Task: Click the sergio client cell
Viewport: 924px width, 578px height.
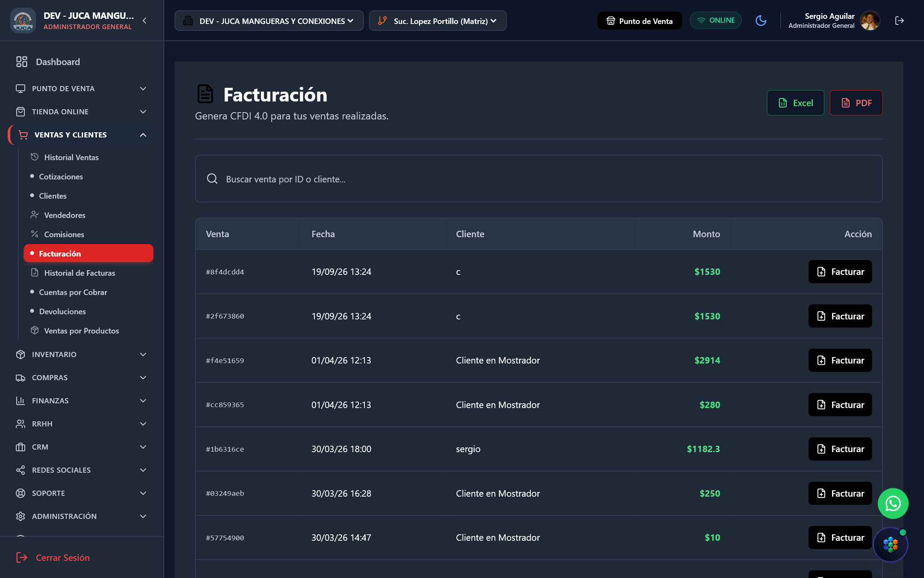Action: [x=468, y=449]
